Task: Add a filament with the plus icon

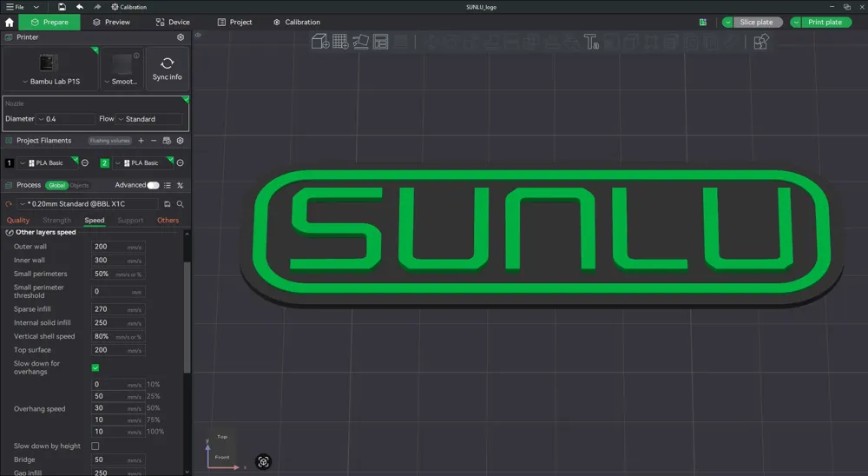Action: [x=141, y=141]
